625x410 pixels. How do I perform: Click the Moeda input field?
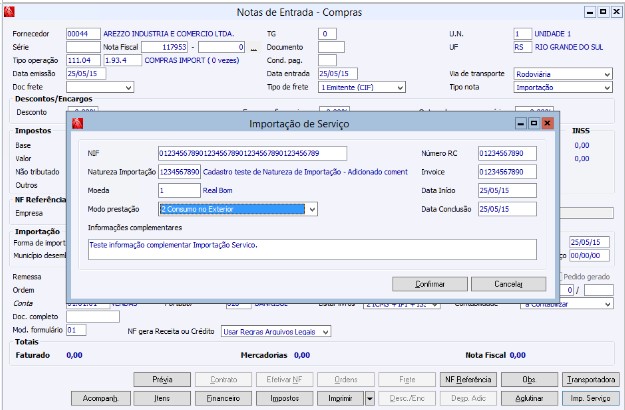tap(179, 190)
